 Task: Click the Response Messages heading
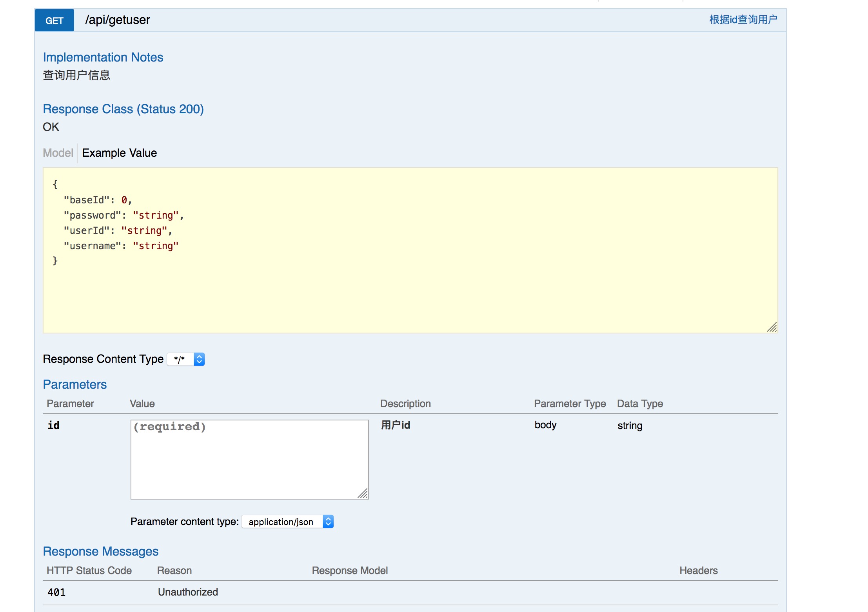pyautogui.click(x=100, y=551)
